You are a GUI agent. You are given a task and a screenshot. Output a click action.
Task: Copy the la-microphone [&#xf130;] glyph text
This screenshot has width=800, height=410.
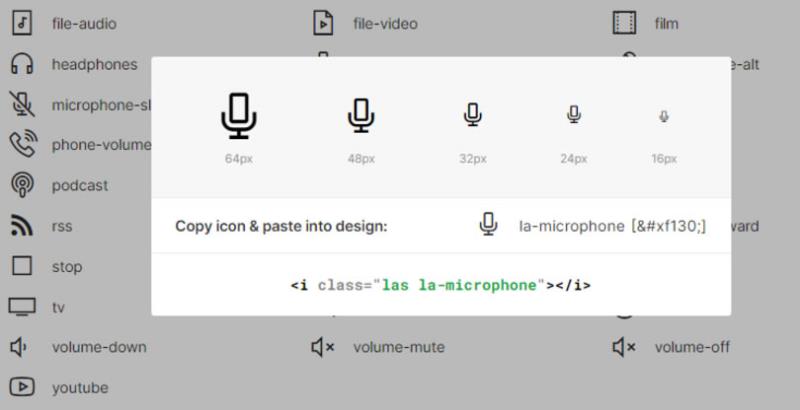[612, 226]
